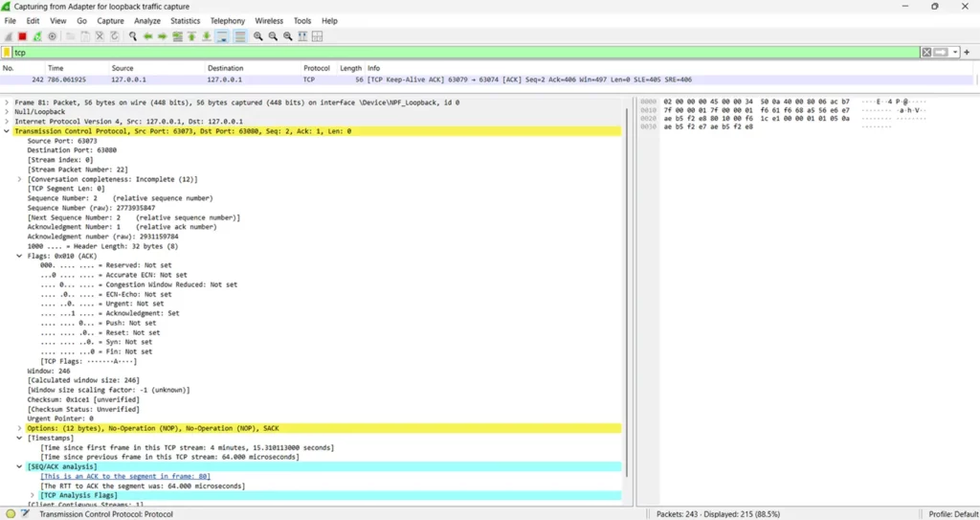980x520 pixels.
Task: Reset text to normal size
Action: [x=287, y=36]
